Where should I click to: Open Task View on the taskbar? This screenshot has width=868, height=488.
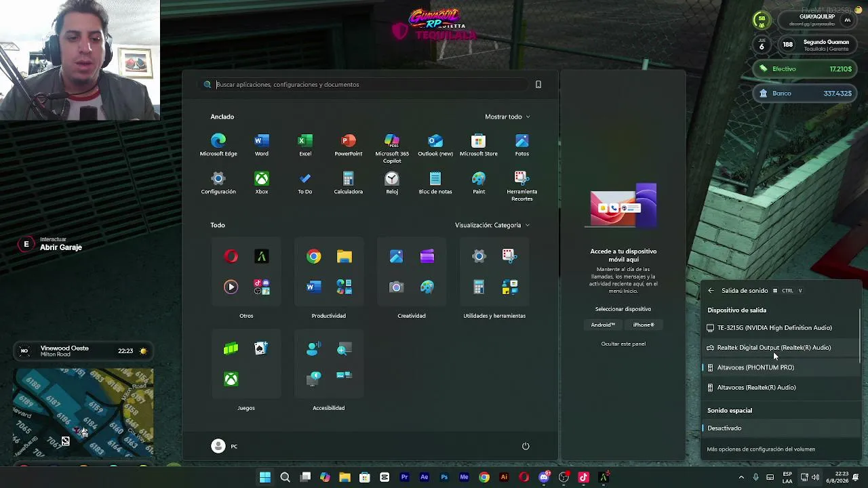[x=306, y=477]
